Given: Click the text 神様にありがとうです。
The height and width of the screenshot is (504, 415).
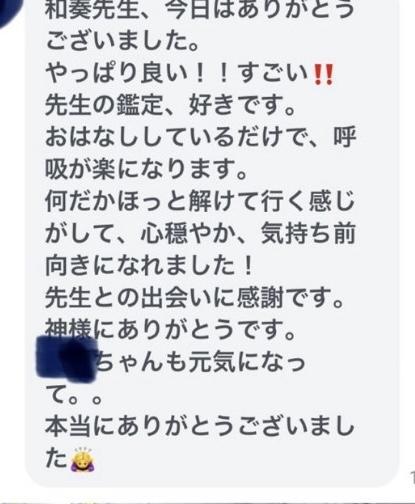Looking at the screenshot, I should click(x=170, y=330).
